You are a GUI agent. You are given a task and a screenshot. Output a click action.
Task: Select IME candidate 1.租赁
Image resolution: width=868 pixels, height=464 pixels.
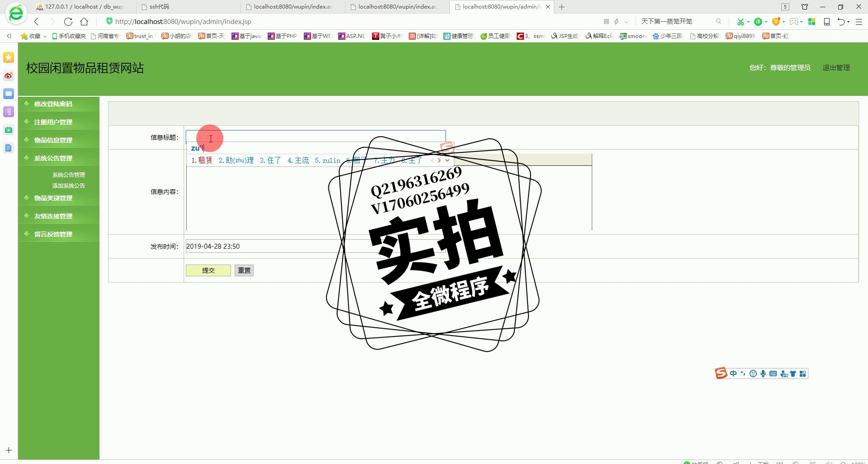[x=202, y=160]
